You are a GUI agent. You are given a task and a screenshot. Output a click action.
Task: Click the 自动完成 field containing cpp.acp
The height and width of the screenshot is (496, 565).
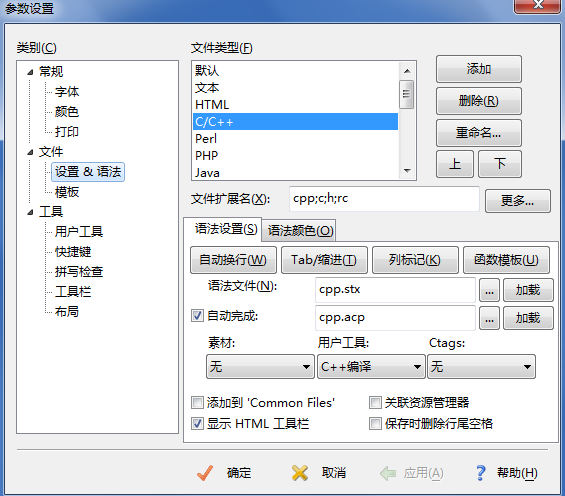point(395,318)
